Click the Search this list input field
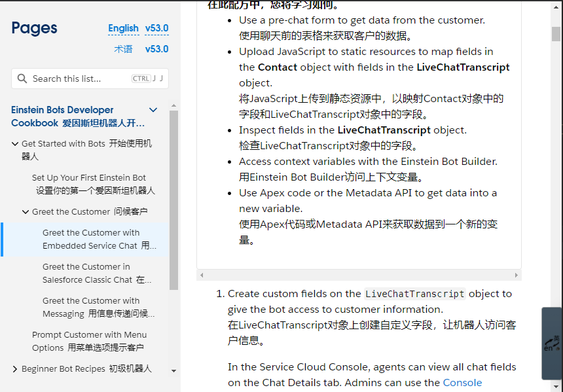The image size is (563, 392). pyautogui.click(x=85, y=78)
